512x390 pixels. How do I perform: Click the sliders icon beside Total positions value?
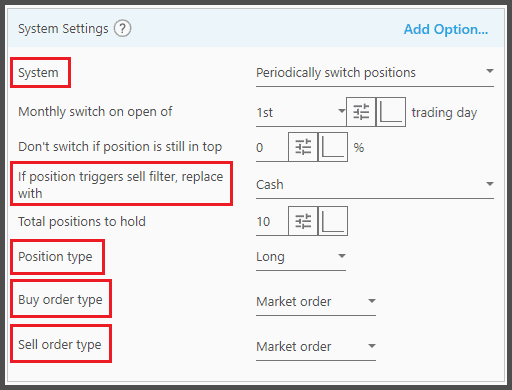303,221
